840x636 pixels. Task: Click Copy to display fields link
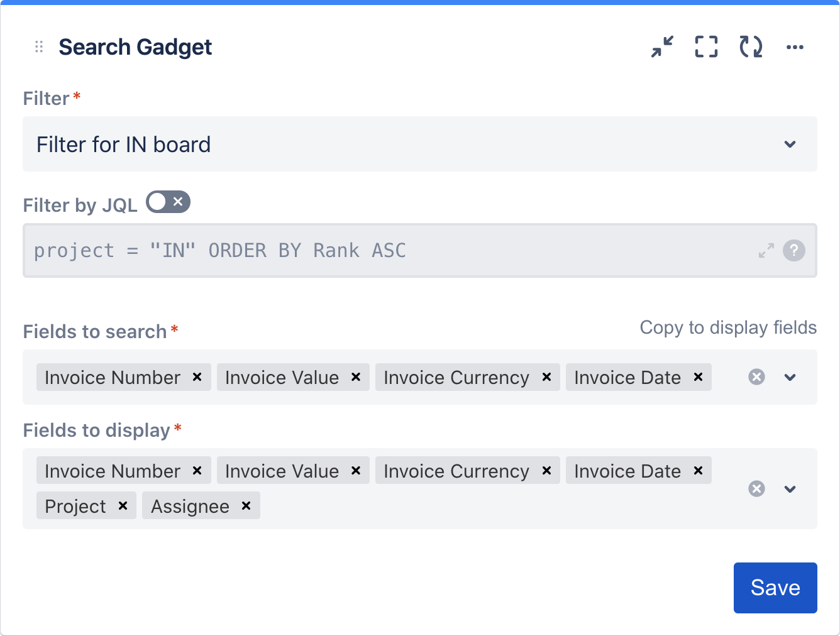click(728, 327)
